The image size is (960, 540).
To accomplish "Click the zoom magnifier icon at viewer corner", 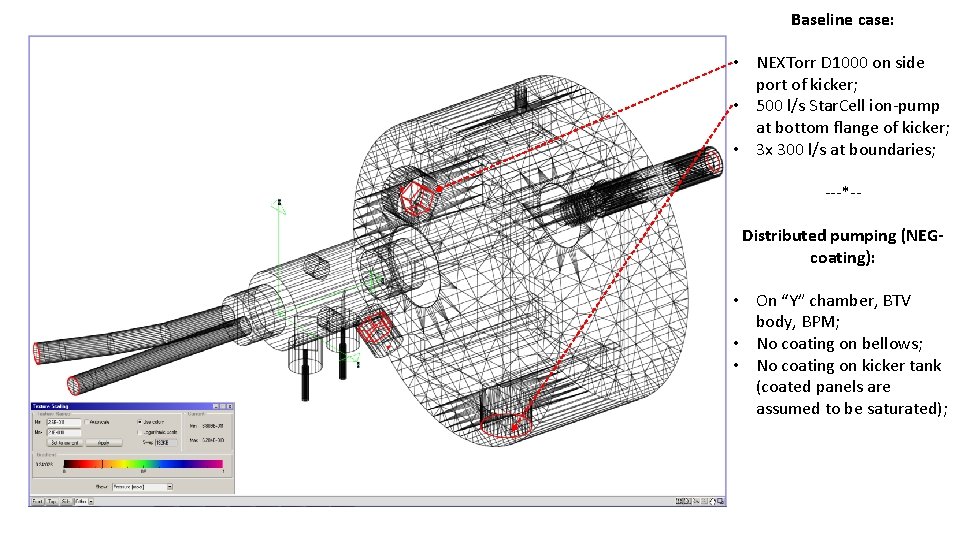I will coord(721,501).
